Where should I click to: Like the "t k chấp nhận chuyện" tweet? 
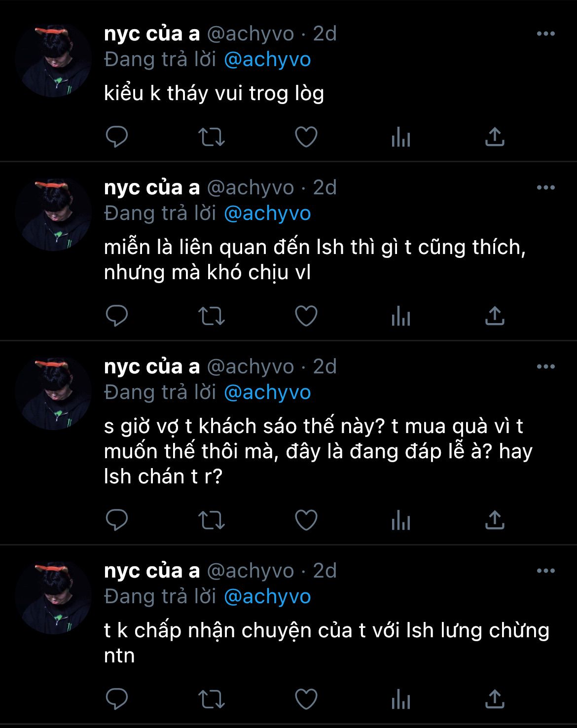(306, 699)
